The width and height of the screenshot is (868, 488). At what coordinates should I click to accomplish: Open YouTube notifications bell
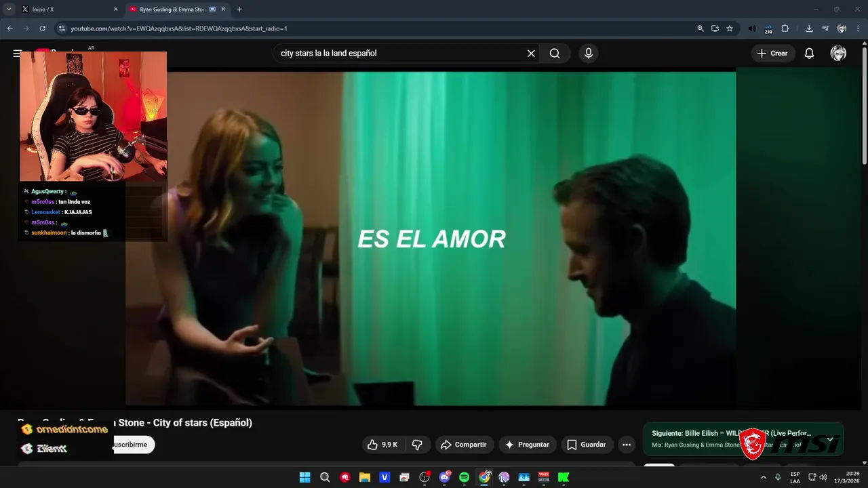click(x=809, y=54)
